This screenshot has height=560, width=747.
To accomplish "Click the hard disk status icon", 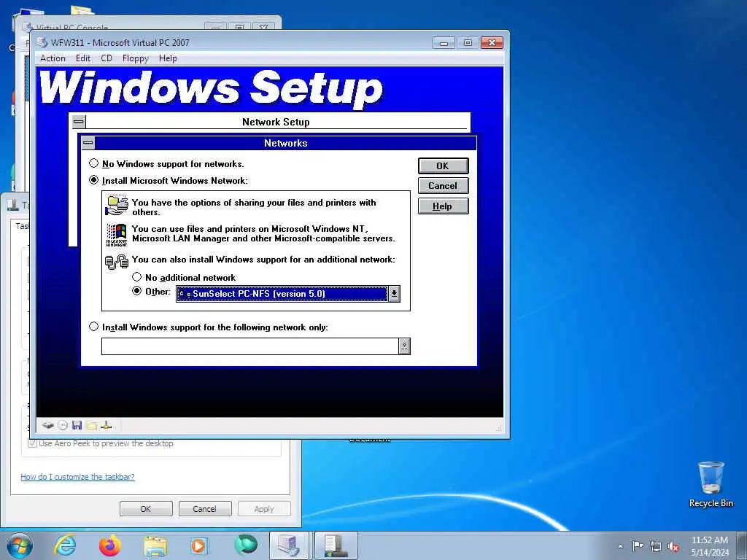I will 47,425.
